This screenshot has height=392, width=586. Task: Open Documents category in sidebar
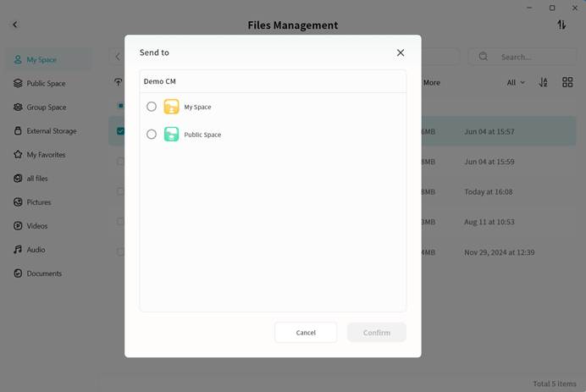[x=43, y=273]
